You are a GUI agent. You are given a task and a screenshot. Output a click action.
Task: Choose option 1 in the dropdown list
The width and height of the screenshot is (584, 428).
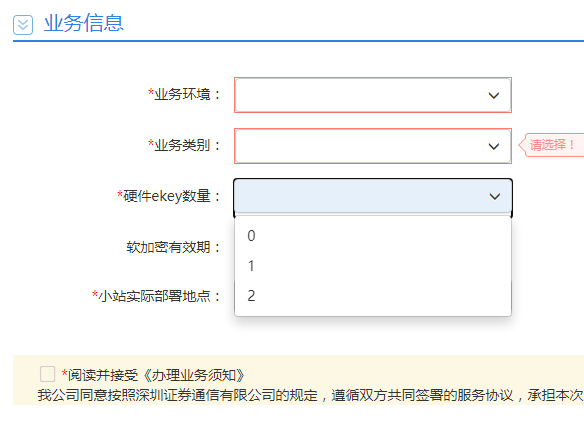373,266
